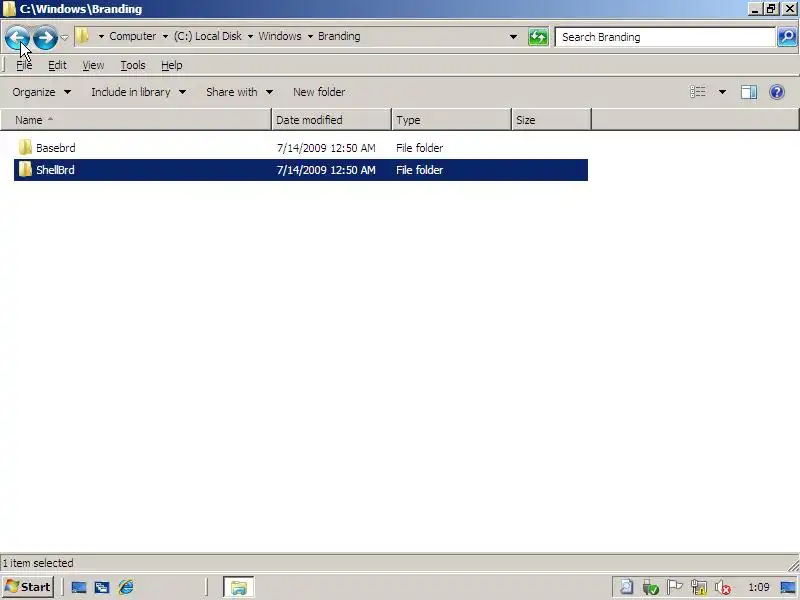
Task: Navigate to Computer in address bar
Action: click(133, 36)
